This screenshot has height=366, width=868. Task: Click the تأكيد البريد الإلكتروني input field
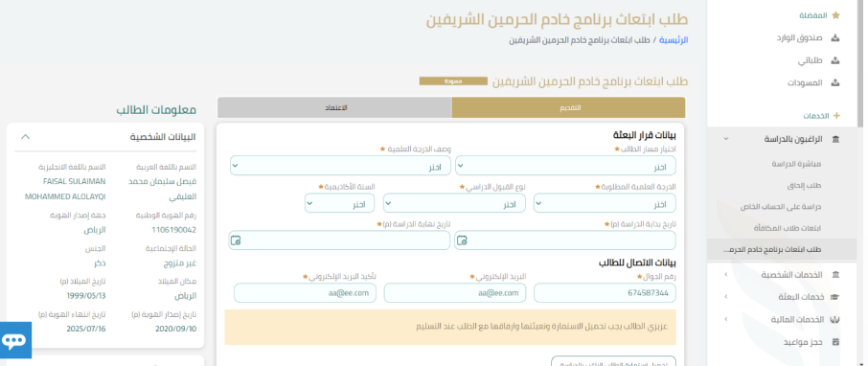[x=305, y=293]
